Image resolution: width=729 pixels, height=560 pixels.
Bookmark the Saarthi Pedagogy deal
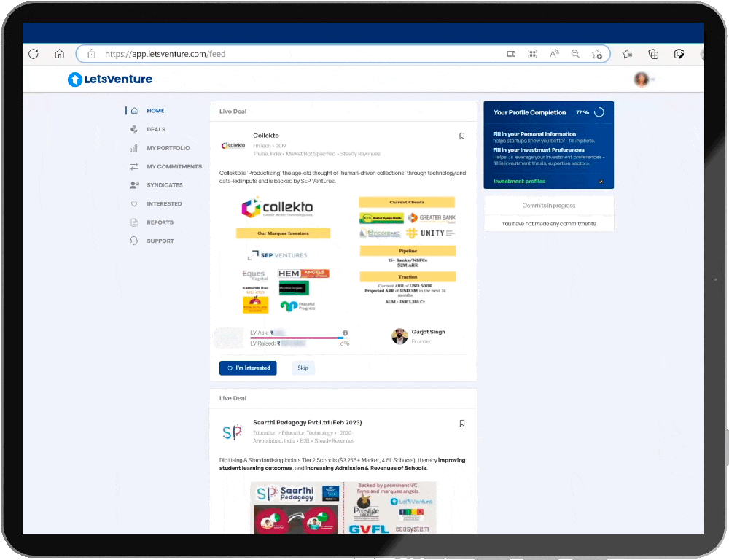[461, 423]
